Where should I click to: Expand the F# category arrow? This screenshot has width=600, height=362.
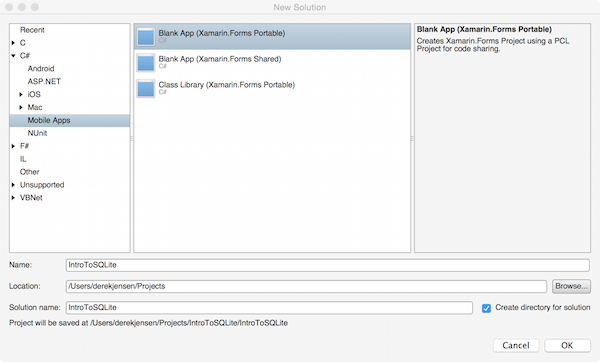(x=13, y=146)
